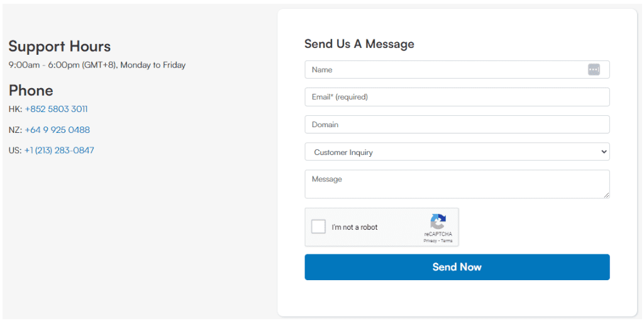Submit the form with Send Now

tap(457, 267)
